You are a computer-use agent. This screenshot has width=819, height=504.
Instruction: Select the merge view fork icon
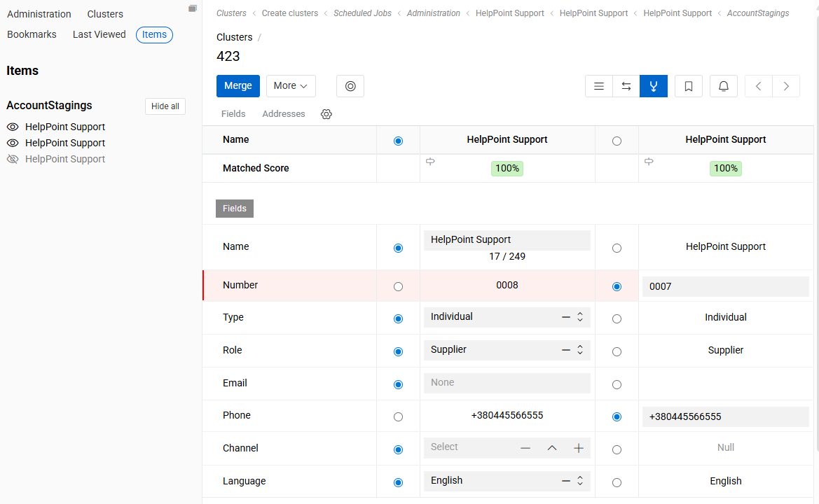654,86
